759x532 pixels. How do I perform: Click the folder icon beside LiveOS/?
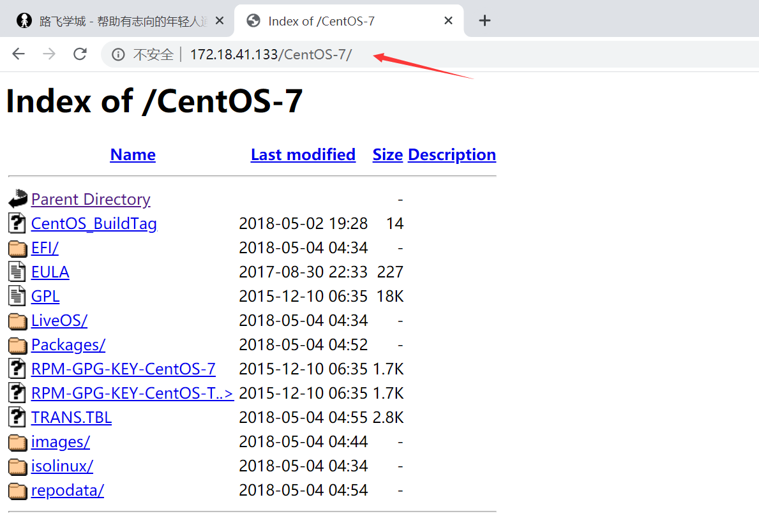pyautogui.click(x=18, y=321)
